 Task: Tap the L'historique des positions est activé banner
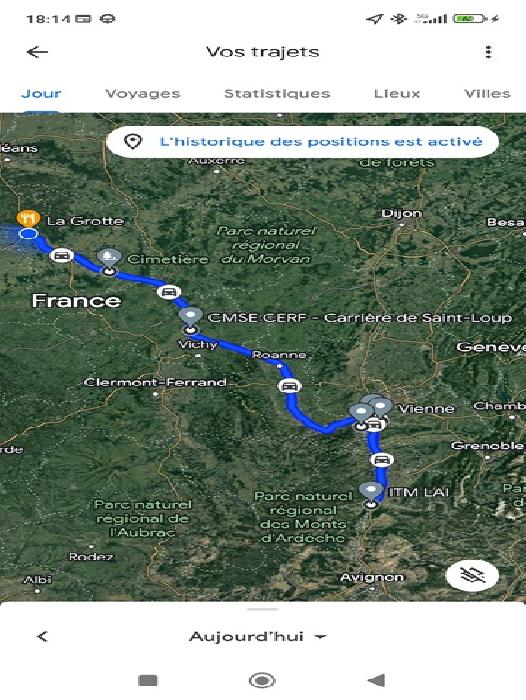pyautogui.click(x=303, y=142)
